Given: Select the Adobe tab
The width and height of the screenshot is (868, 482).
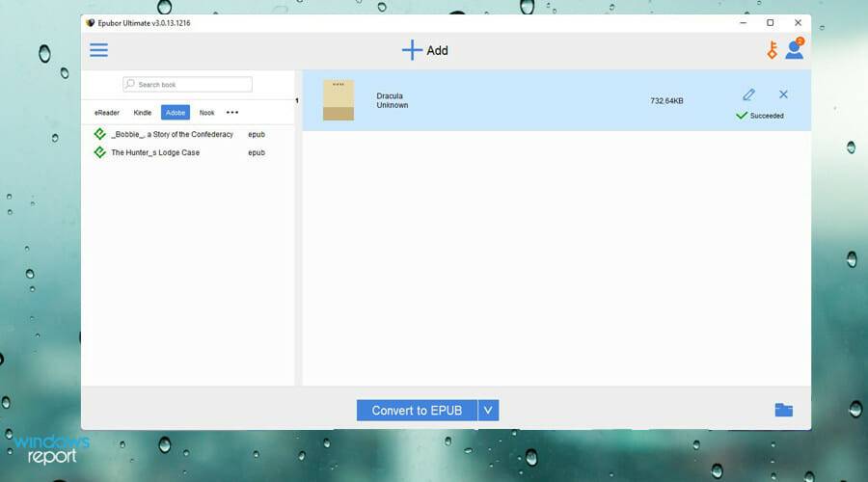Looking at the screenshot, I should pyautogui.click(x=176, y=113).
